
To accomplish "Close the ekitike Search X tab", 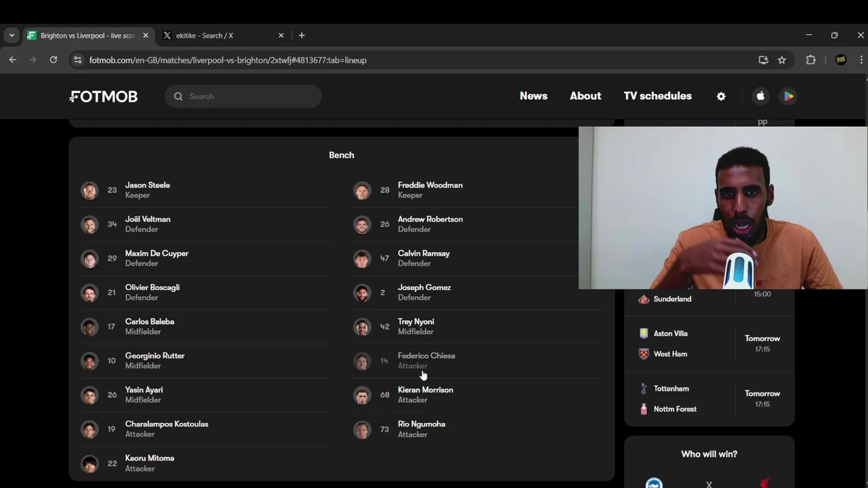I will click(281, 35).
